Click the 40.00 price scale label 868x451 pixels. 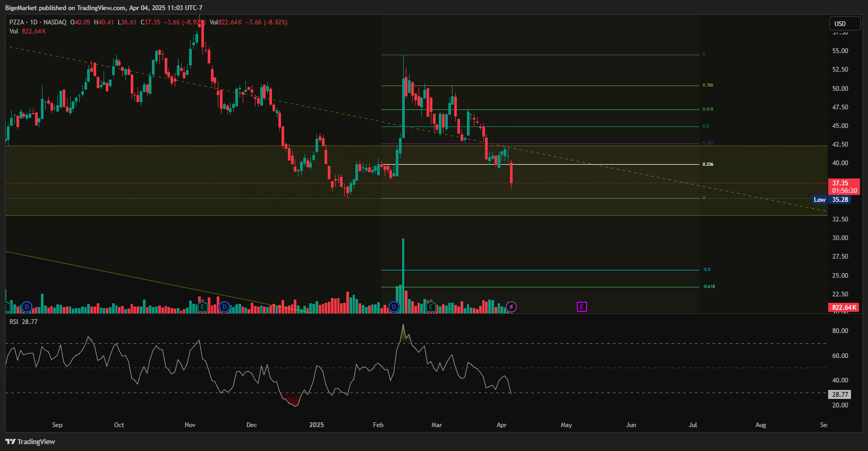click(840, 163)
